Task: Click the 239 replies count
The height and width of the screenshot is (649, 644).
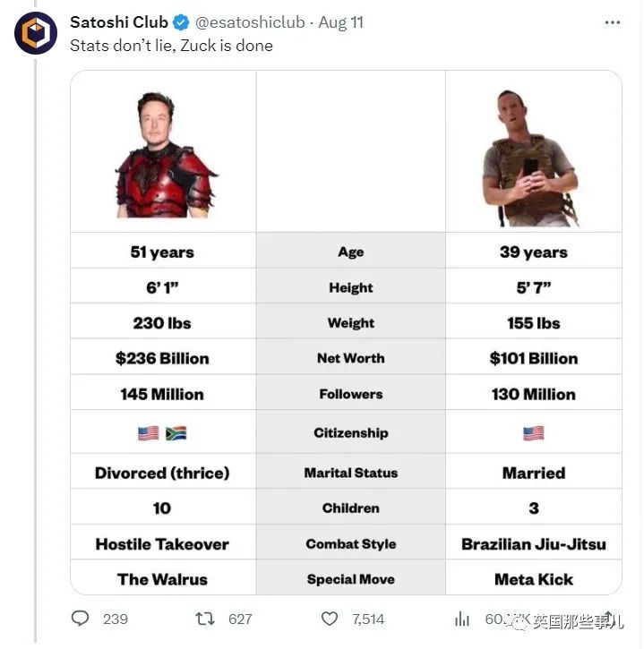Action: click(116, 619)
